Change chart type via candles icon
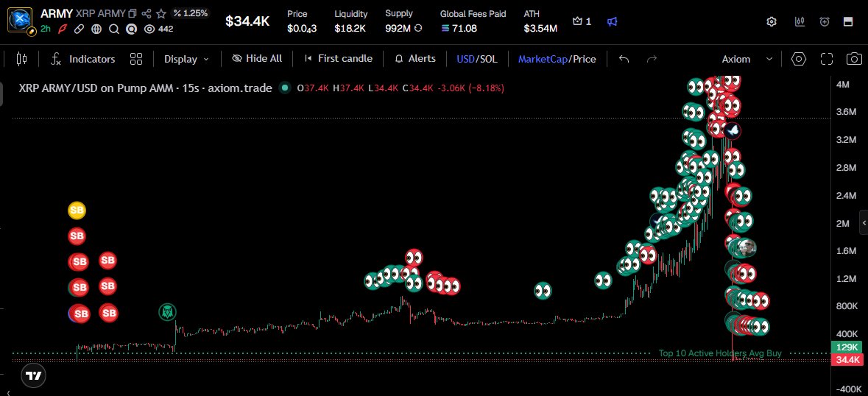 21,59
